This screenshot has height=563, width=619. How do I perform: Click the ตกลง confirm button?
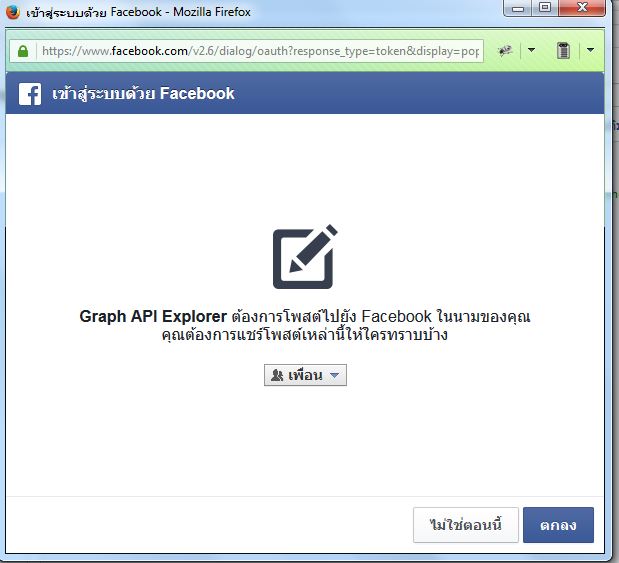coord(558,525)
